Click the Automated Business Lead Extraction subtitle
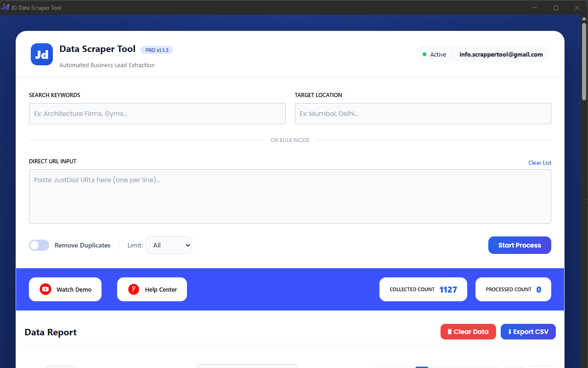588x368 pixels. [107, 65]
